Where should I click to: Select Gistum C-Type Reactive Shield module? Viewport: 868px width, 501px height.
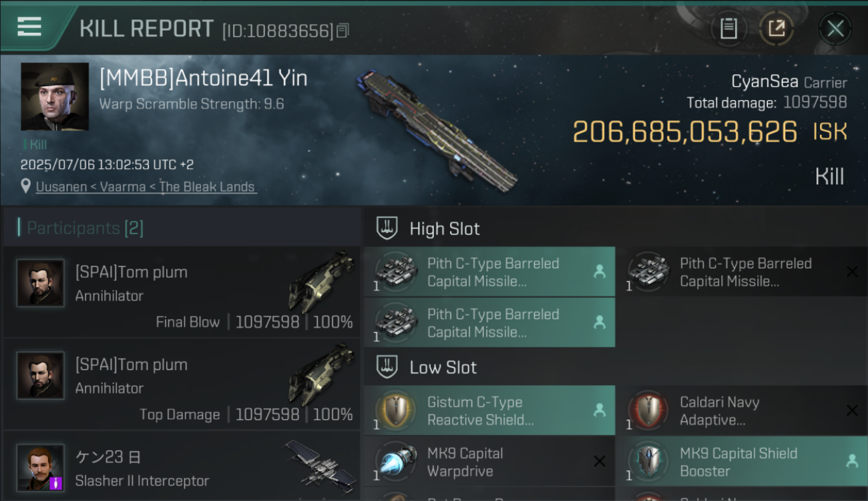pos(489,411)
